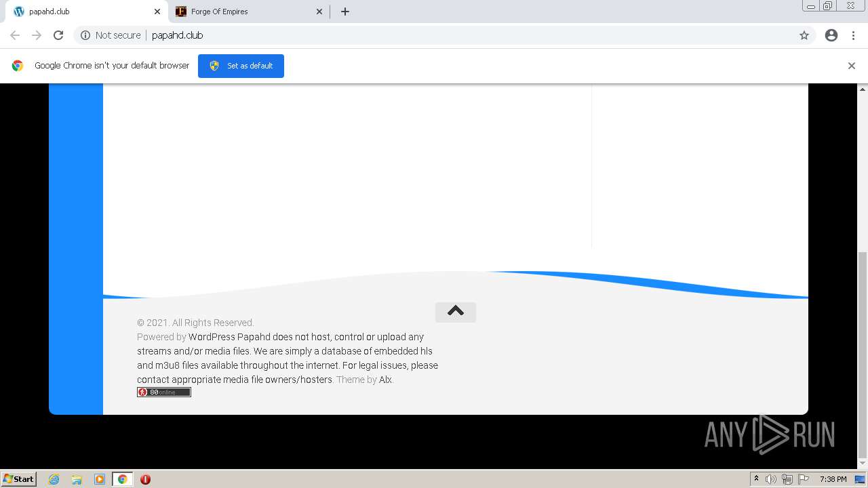Open Windows Media Player from taskbar
868x488 pixels.
100,479
